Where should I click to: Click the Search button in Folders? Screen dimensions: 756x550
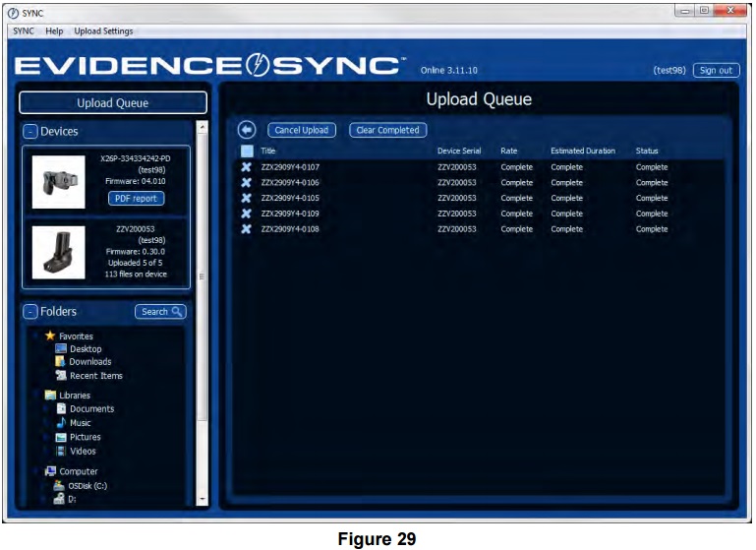click(x=160, y=312)
